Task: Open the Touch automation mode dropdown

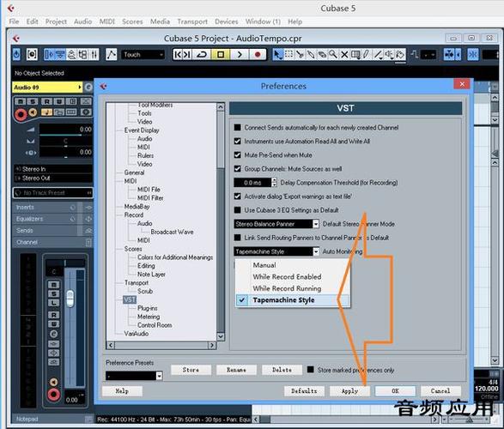Action: pyautogui.click(x=143, y=55)
